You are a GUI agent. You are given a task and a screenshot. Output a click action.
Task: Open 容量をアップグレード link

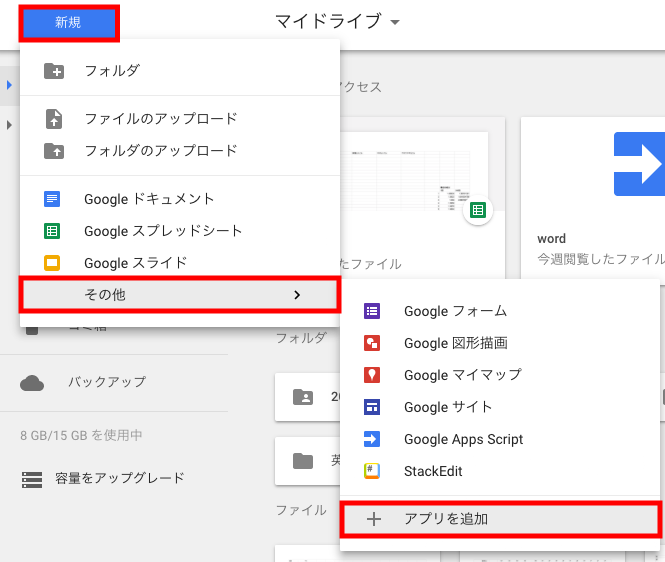pos(120,478)
